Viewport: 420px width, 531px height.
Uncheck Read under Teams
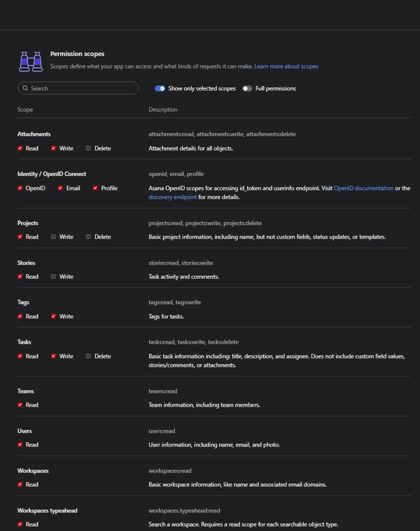pyautogui.click(x=20, y=405)
